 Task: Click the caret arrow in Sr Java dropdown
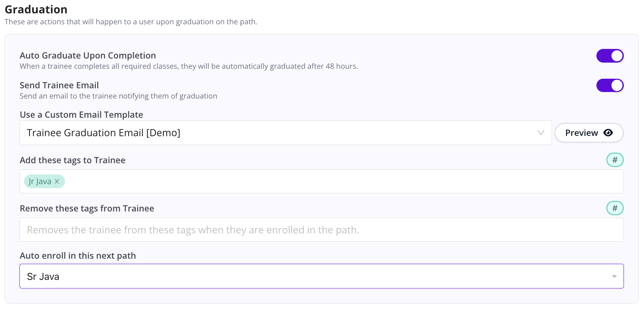coord(614,276)
